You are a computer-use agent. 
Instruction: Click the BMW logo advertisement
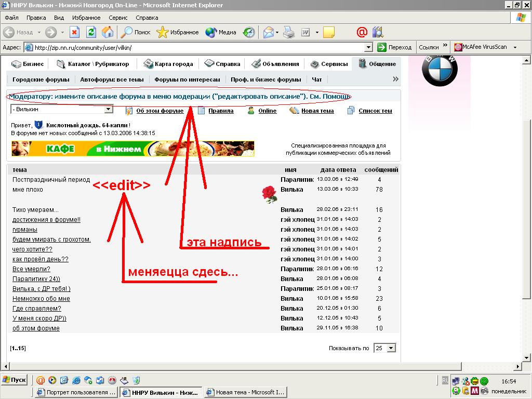pos(440,70)
